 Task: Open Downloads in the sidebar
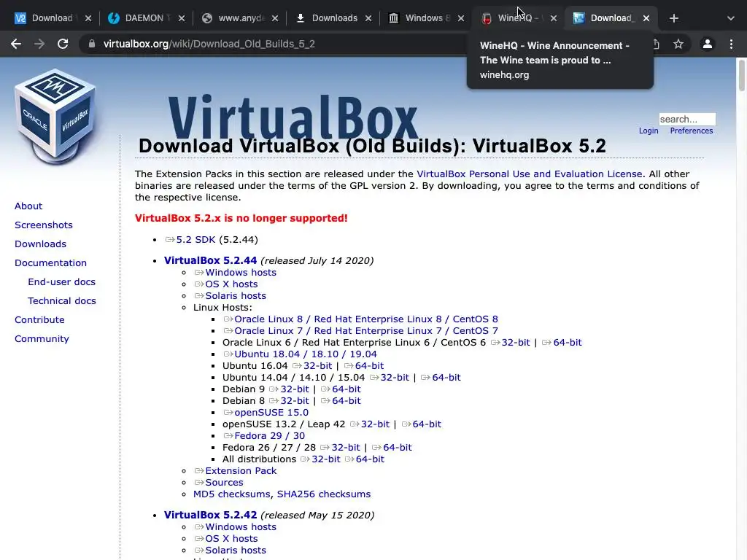[x=40, y=244]
